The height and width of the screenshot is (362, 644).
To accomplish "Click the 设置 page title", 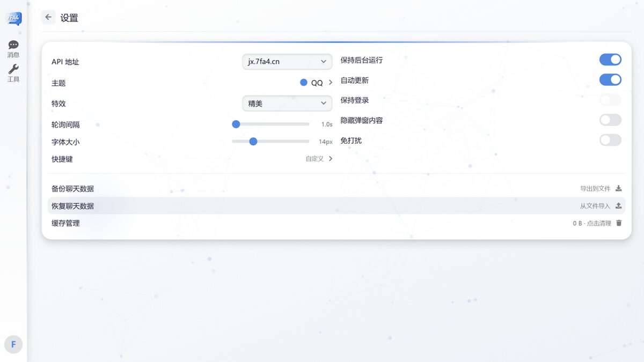I will 69,18.
